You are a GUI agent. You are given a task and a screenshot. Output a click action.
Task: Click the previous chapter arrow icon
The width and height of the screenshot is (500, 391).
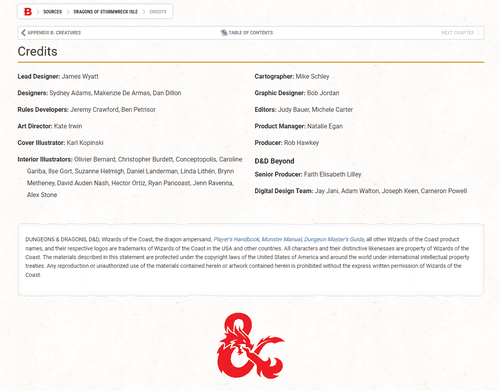[x=23, y=33]
